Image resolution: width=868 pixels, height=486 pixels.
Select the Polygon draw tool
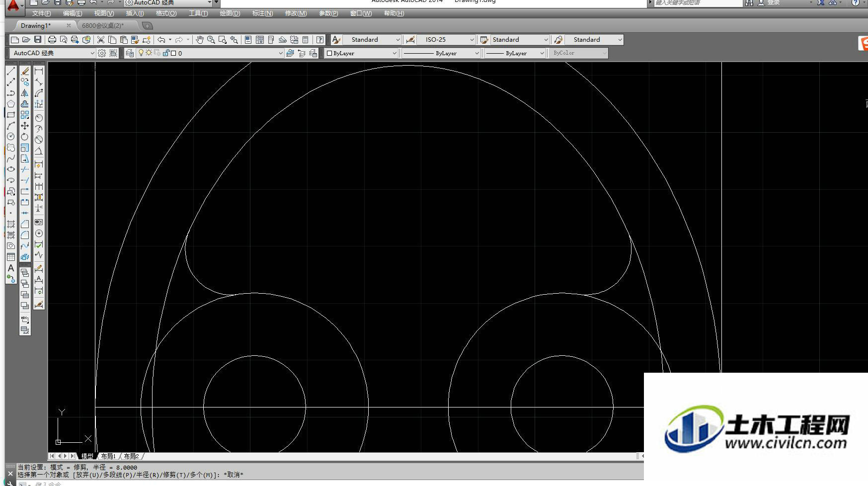coord(11,104)
